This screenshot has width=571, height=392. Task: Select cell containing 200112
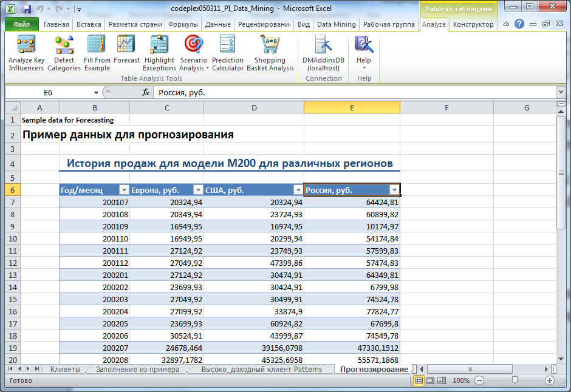click(94, 263)
